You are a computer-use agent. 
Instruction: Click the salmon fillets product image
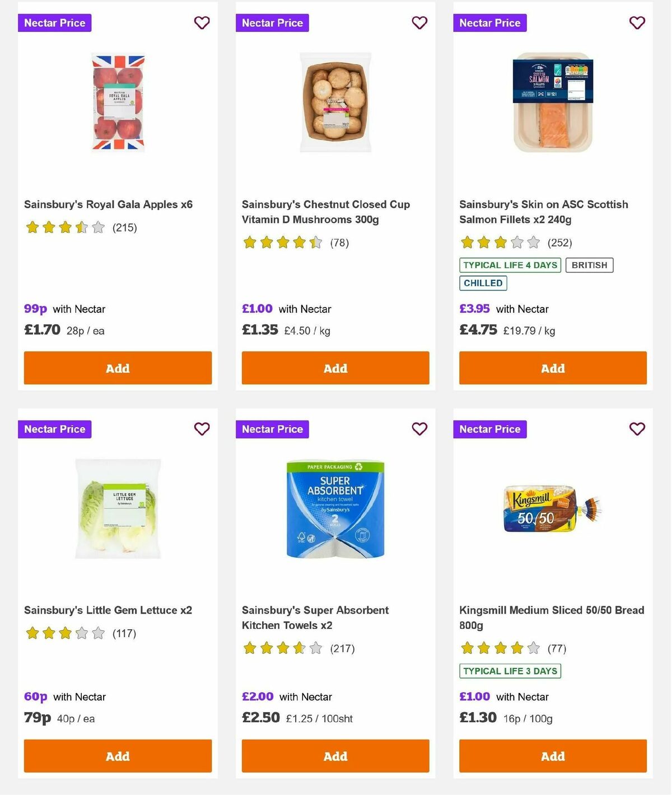pyautogui.click(x=553, y=103)
